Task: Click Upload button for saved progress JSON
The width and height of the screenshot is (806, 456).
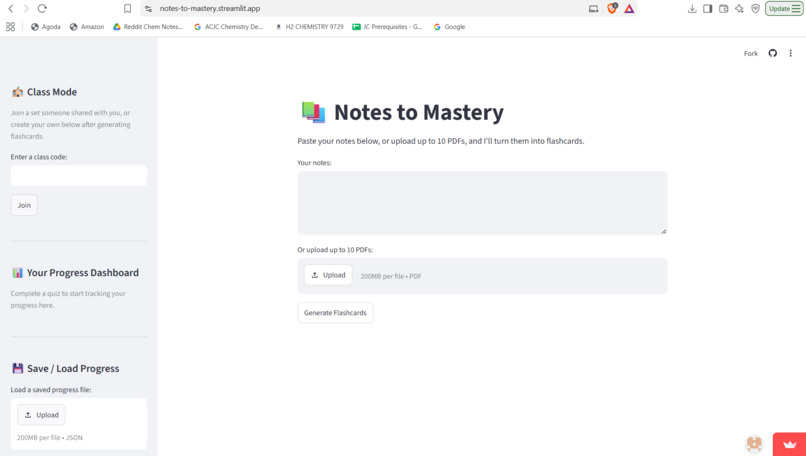Action: click(41, 415)
